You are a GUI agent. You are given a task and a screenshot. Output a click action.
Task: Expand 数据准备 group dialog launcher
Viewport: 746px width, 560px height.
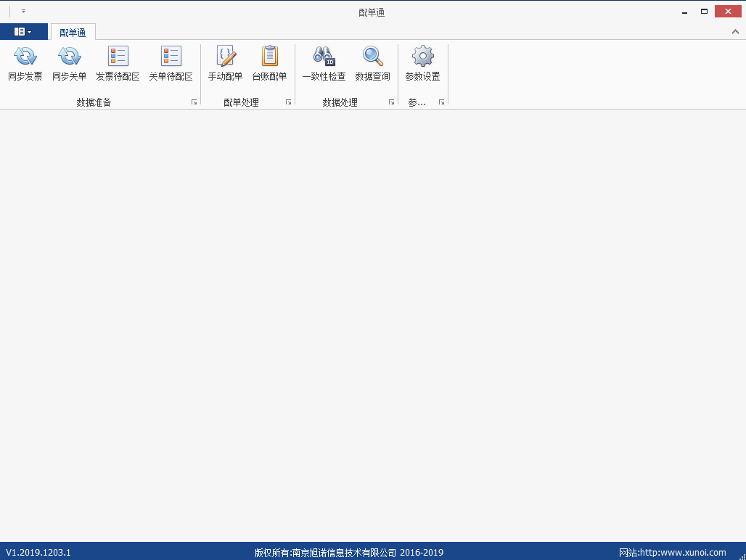[x=194, y=102]
